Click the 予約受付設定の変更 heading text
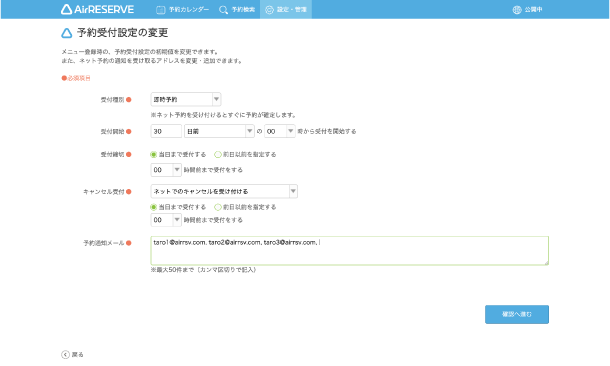 (123, 33)
